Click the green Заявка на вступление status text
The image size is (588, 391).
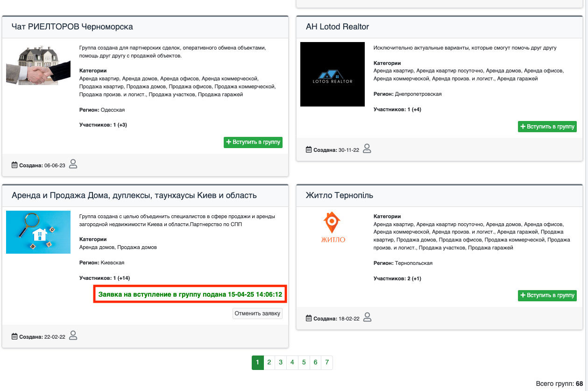click(x=191, y=295)
